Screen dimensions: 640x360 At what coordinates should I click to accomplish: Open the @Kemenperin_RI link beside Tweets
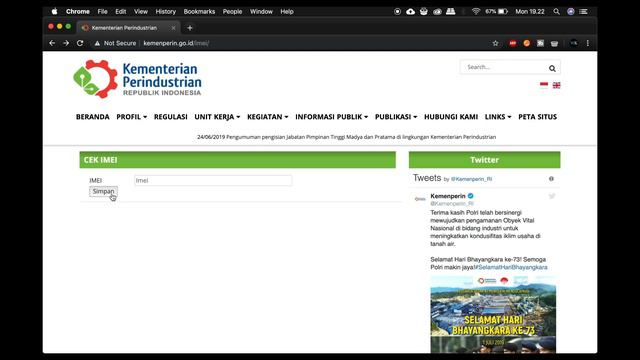pos(471,179)
